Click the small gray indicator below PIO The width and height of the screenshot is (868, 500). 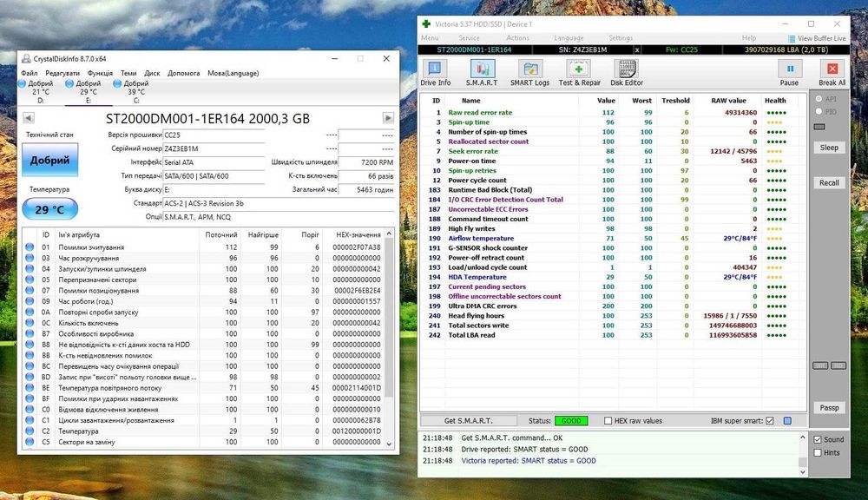point(820,126)
